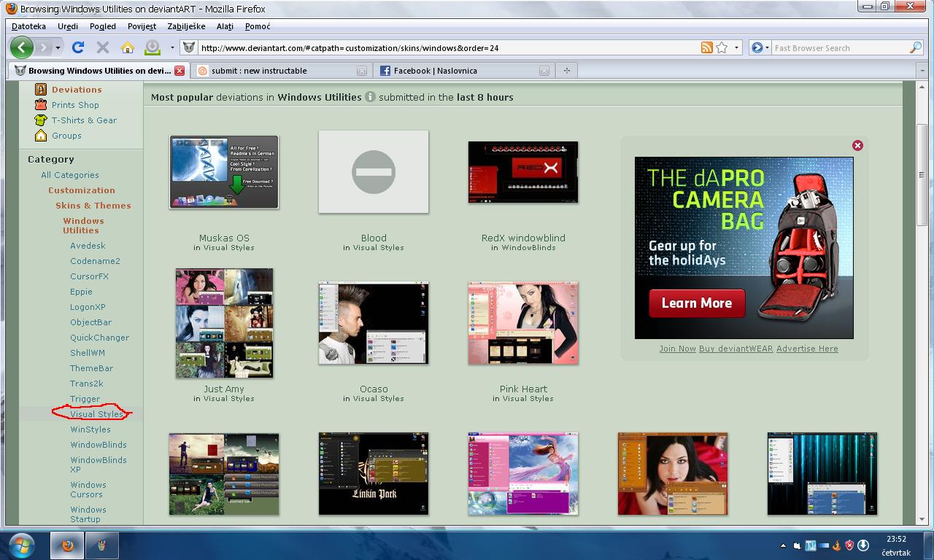Click the Firefox taskbar button

67,545
